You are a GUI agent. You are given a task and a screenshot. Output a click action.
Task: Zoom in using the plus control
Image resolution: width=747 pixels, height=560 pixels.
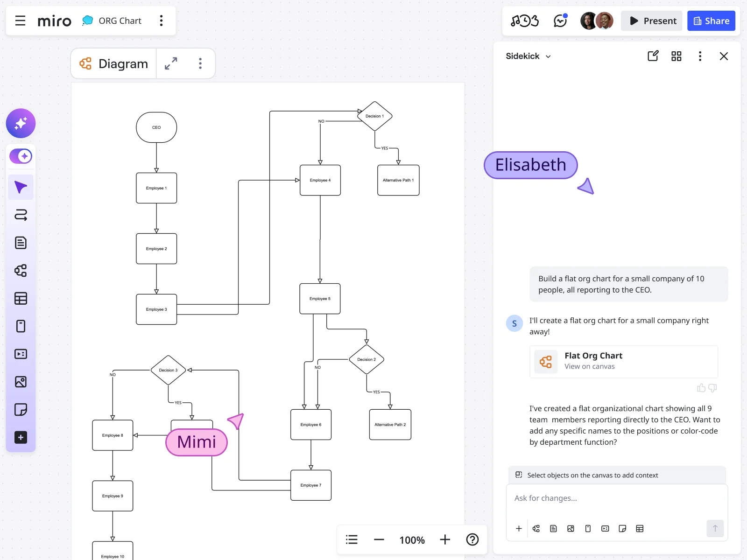444,539
